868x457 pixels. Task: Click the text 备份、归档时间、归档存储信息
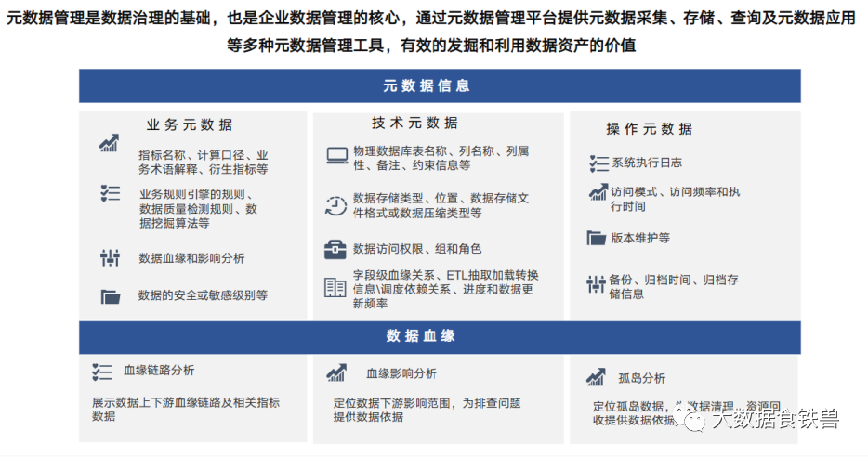coord(674,287)
